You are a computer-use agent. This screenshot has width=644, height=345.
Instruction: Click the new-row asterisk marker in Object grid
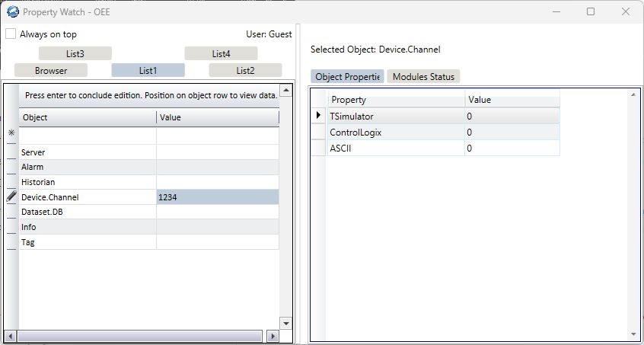[11, 133]
